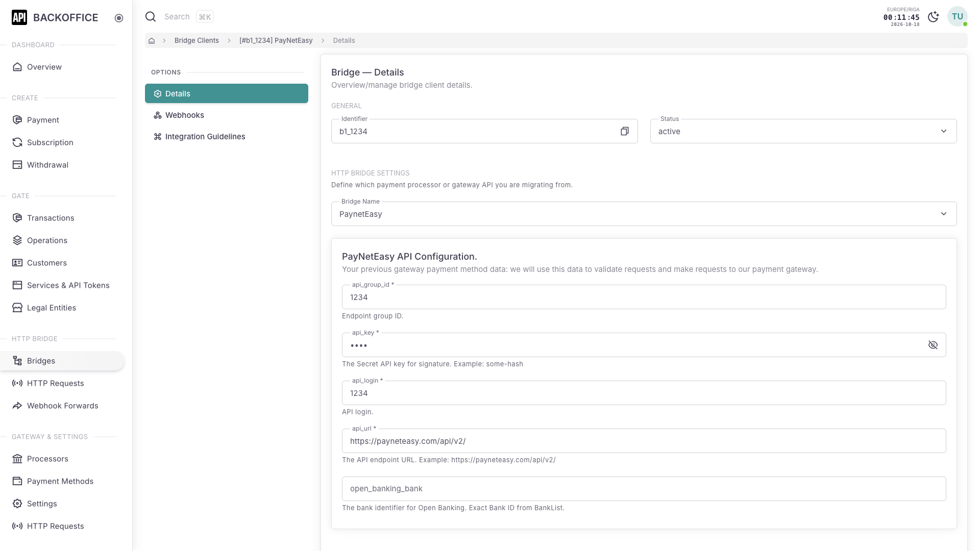Click the [#b1_1234] PayNetEasy breadcrumb
The height and width of the screenshot is (551, 980).
coord(276,41)
